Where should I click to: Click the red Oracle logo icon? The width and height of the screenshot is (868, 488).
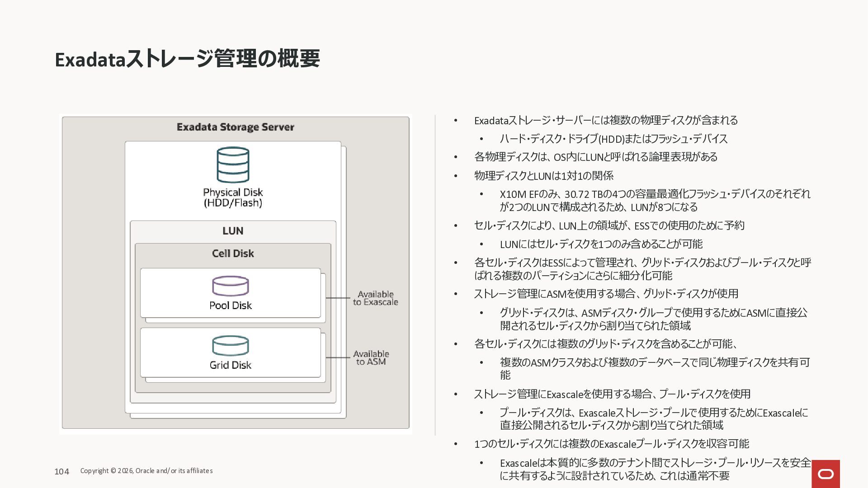826,474
